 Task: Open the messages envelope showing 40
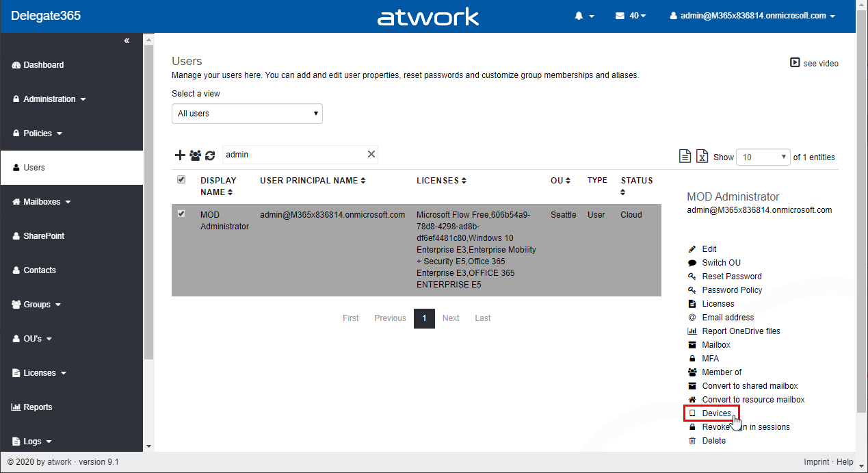point(631,16)
